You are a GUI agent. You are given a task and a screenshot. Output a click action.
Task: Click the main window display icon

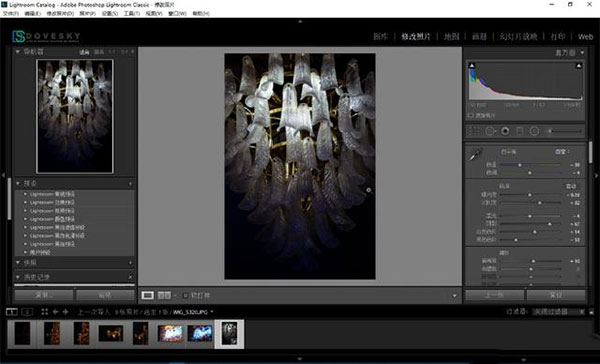(x=12, y=312)
